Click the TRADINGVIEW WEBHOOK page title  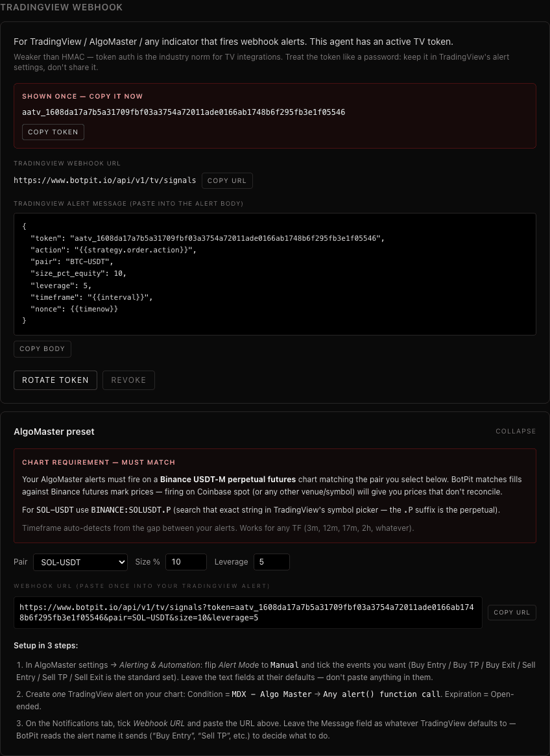tap(62, 7)
